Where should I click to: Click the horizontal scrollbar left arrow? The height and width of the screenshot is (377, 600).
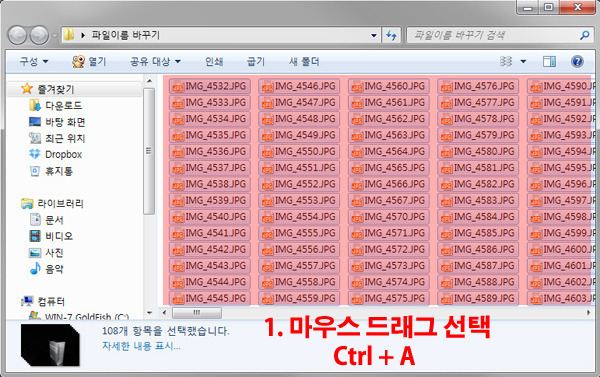[x=165, y=313]
